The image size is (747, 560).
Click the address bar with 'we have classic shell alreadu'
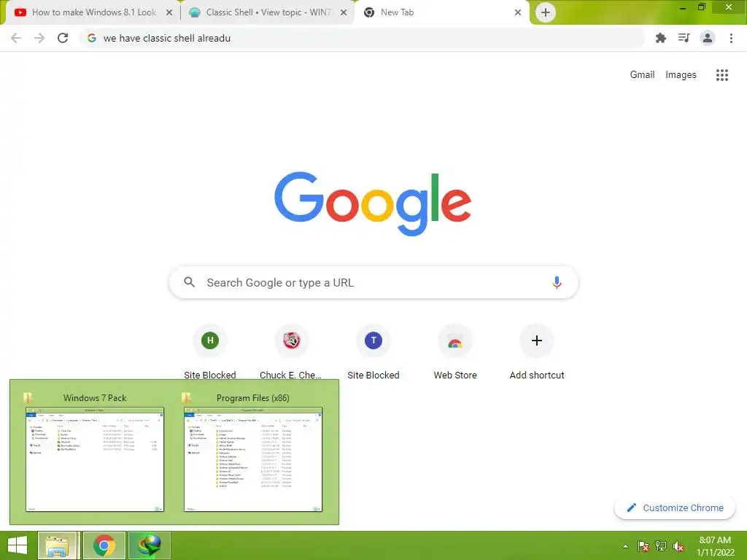coord(362,38)
